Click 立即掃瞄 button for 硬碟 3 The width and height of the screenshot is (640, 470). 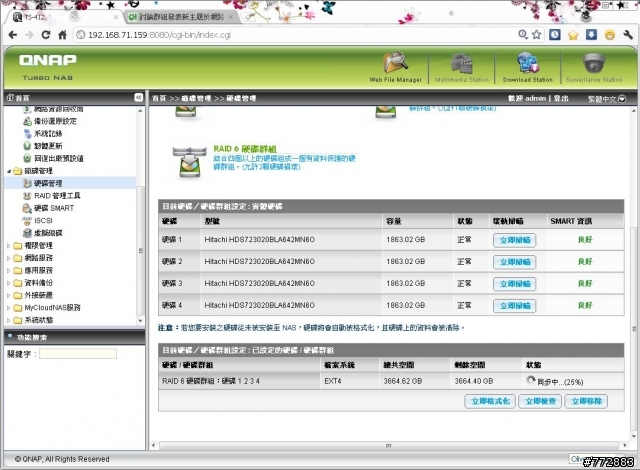click(x=514, y=284)
